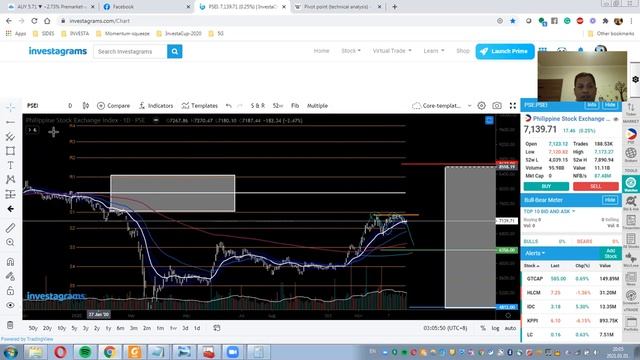Image resolution: width=640 pixels, height=360 pixels.
Task: Open the XABCD pattern tool
Action: [x=10, y=180]
